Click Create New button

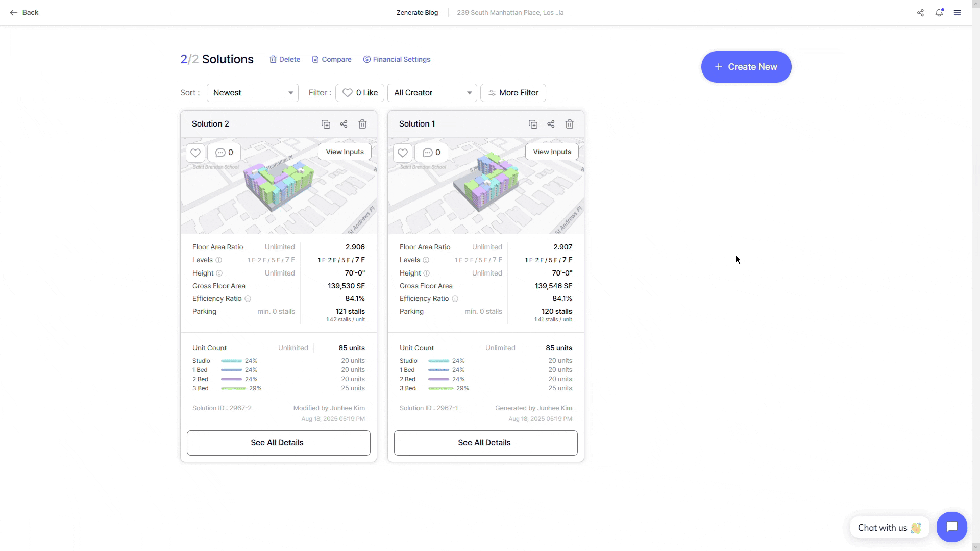click(x=746, y=67)
